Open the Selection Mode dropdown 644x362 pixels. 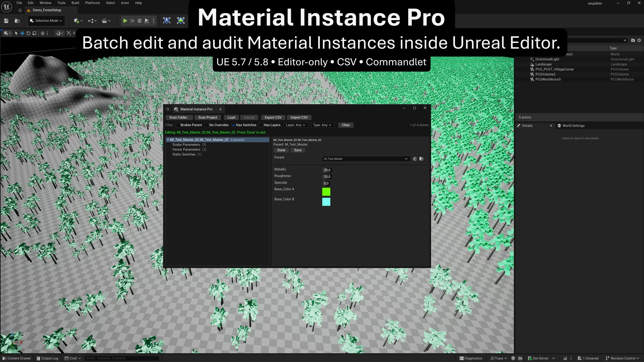click(46, 21)
